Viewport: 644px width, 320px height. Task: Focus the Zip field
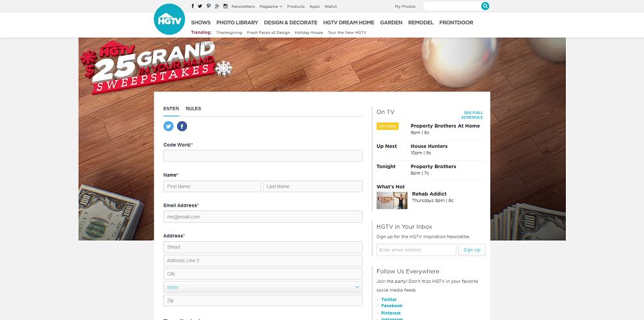coord(263,300)
